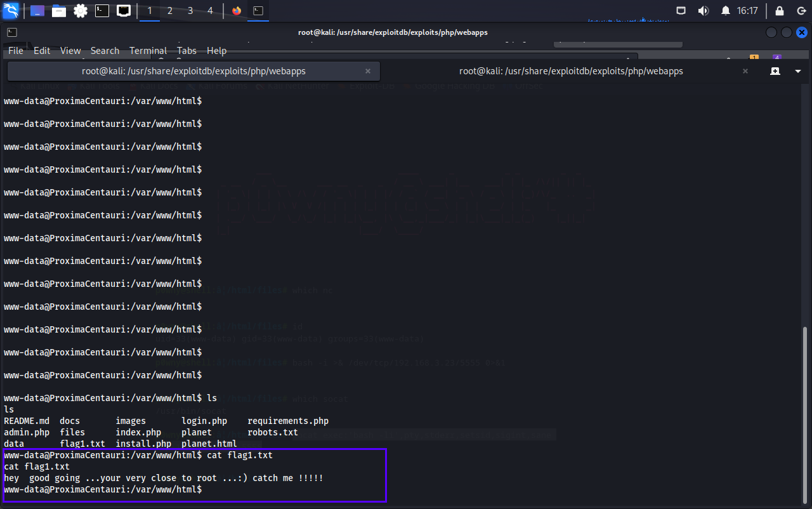Image resolution: width=812 pixels, height=509 pixels.
Task: Open the Tabs menu
Action: (187, 51)
